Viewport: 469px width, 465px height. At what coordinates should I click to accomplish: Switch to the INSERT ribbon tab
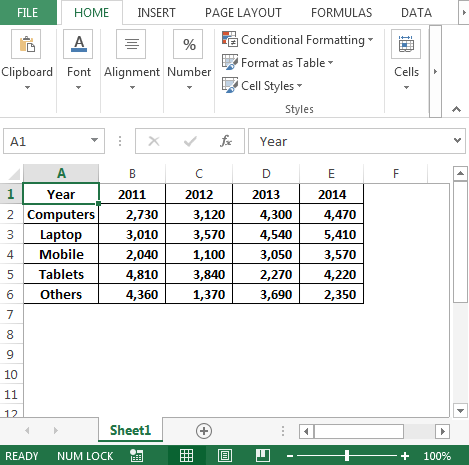[156, 13]
